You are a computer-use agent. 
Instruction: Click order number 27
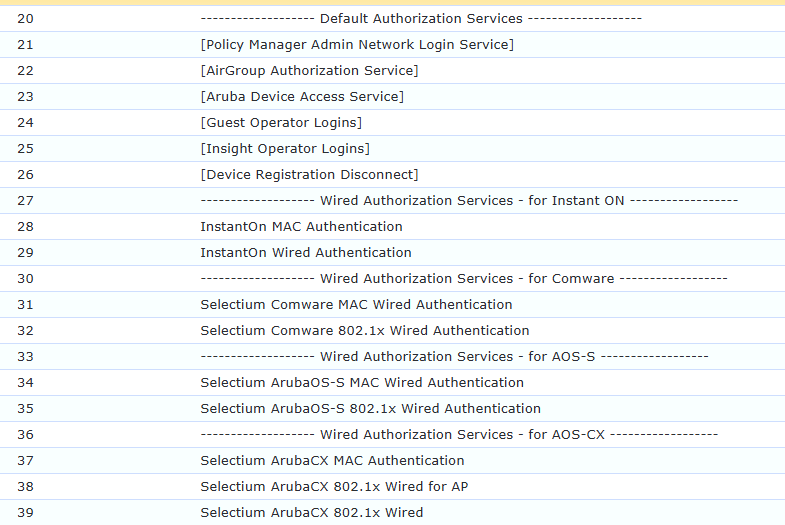click(25, 201)
